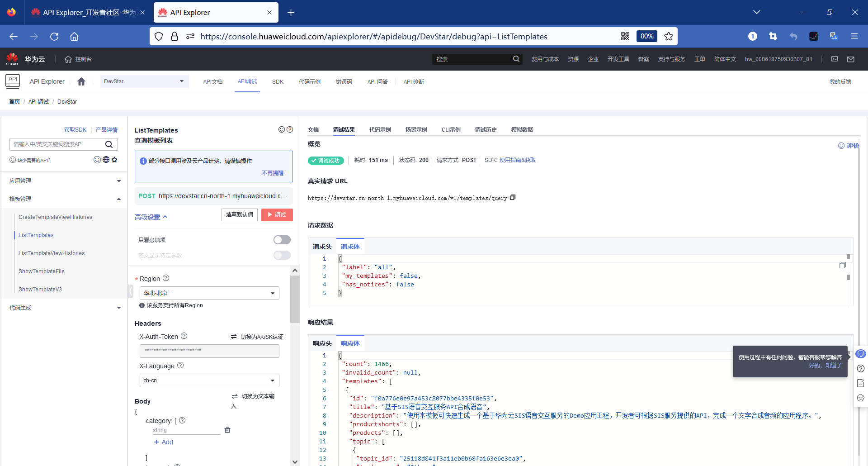The image size is (868, 466).
Task: Expand the 应用管理 section
Action: [64, 181]
